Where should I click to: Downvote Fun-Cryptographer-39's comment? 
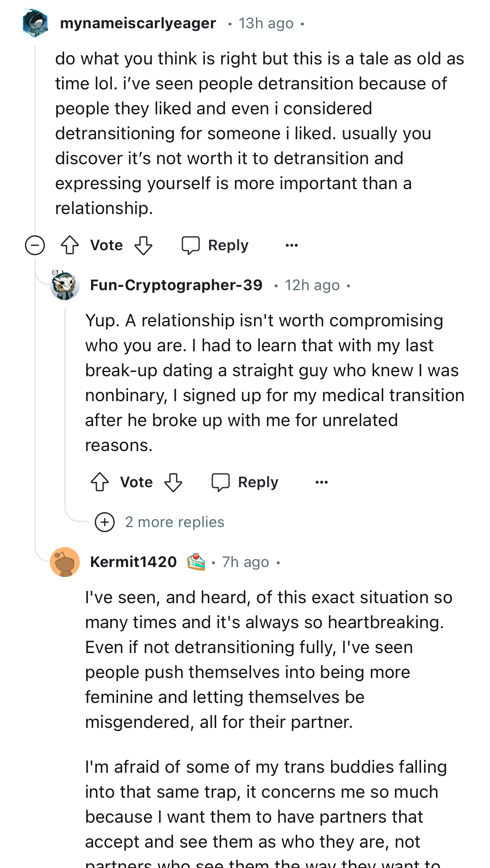[173, 482]
